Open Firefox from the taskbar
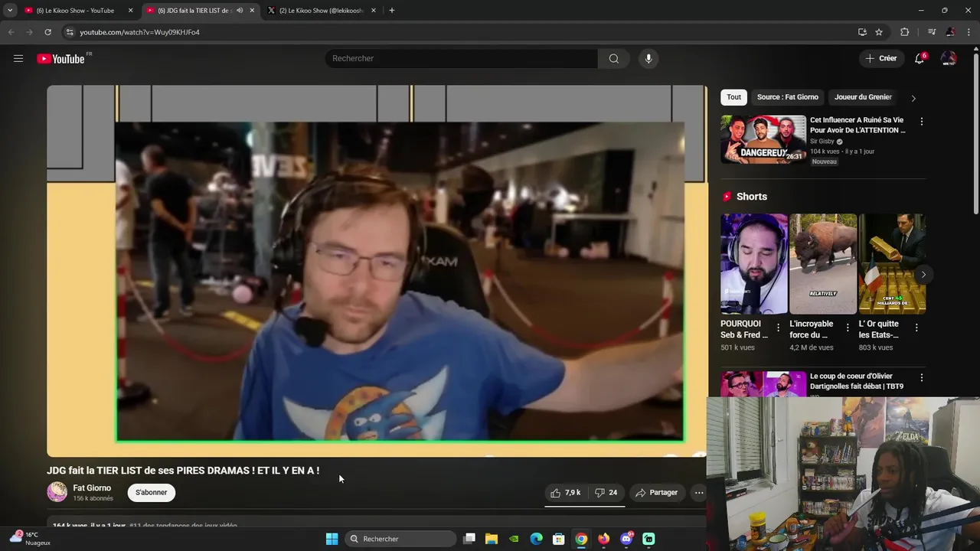980x551 pixels. click(x=604, y=539)
